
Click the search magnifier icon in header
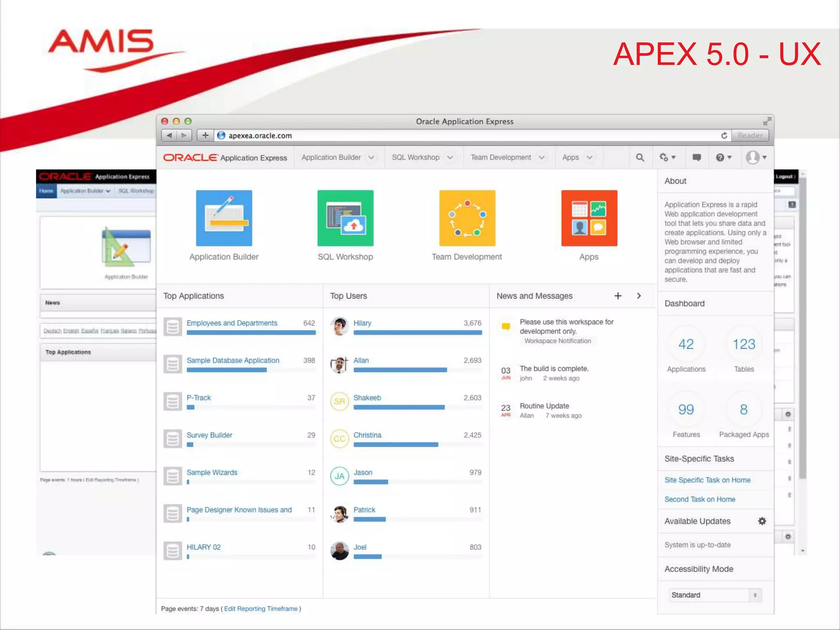[x=640, y=157]
